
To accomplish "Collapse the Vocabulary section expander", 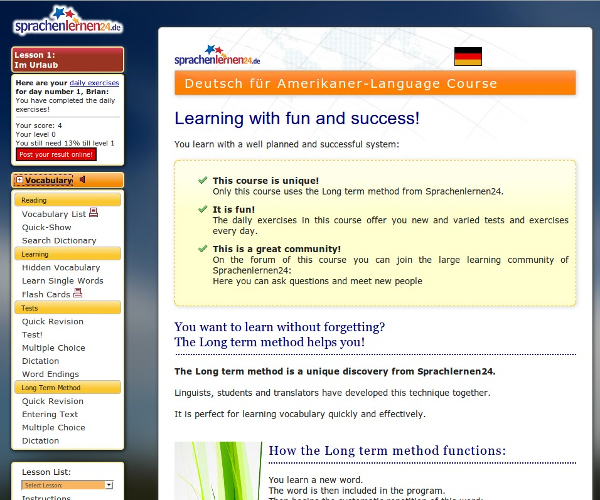I will click(x=20, y=180).
